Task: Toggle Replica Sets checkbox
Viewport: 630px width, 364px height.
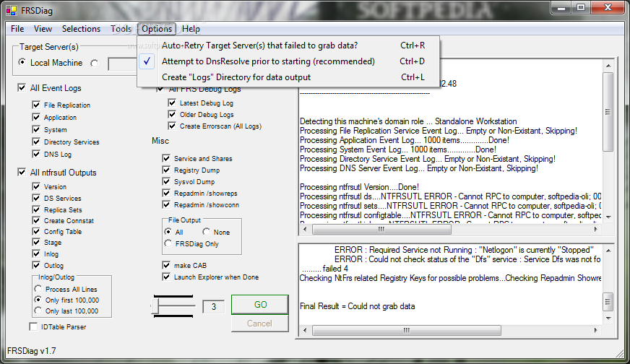Action: point(36,209)
